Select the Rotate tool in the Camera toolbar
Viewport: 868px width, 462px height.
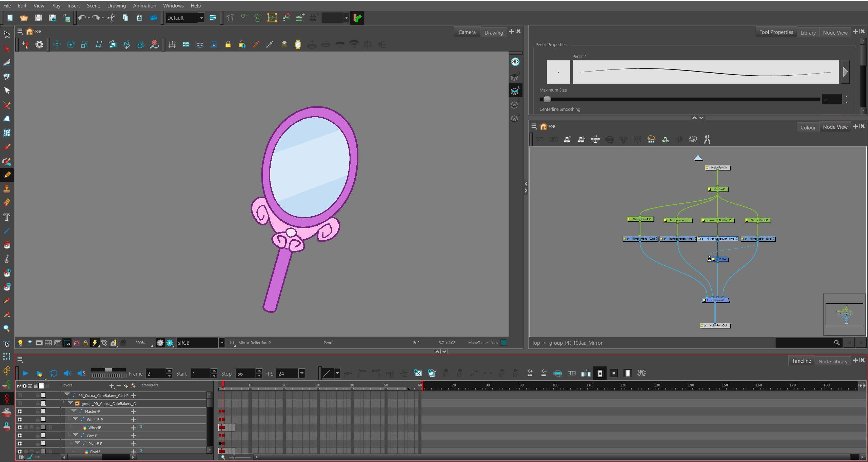(71, 44)
